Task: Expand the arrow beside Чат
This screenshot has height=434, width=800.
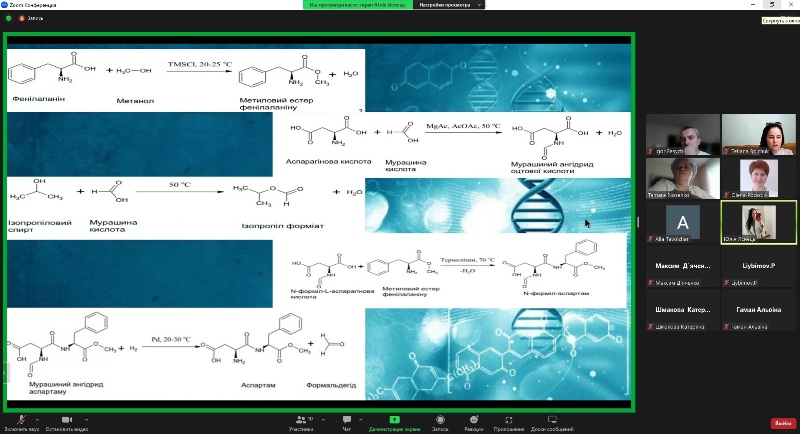Action: click(x=360, y=420)
